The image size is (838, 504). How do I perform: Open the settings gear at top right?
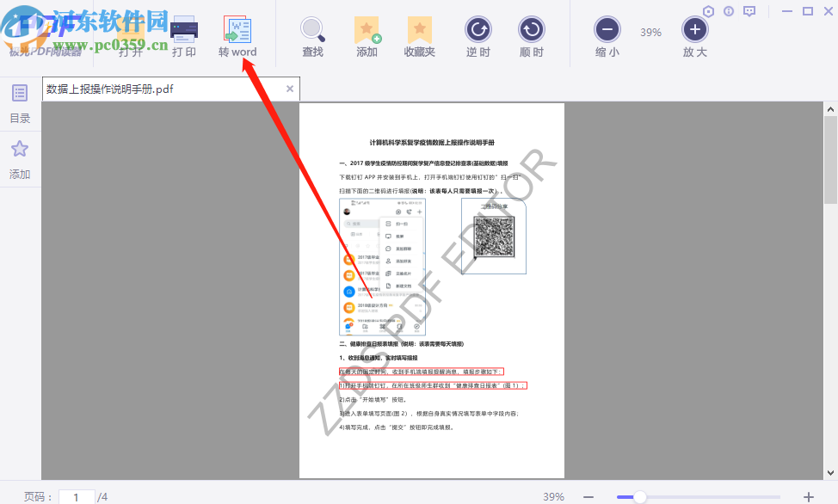pos(708,10)
